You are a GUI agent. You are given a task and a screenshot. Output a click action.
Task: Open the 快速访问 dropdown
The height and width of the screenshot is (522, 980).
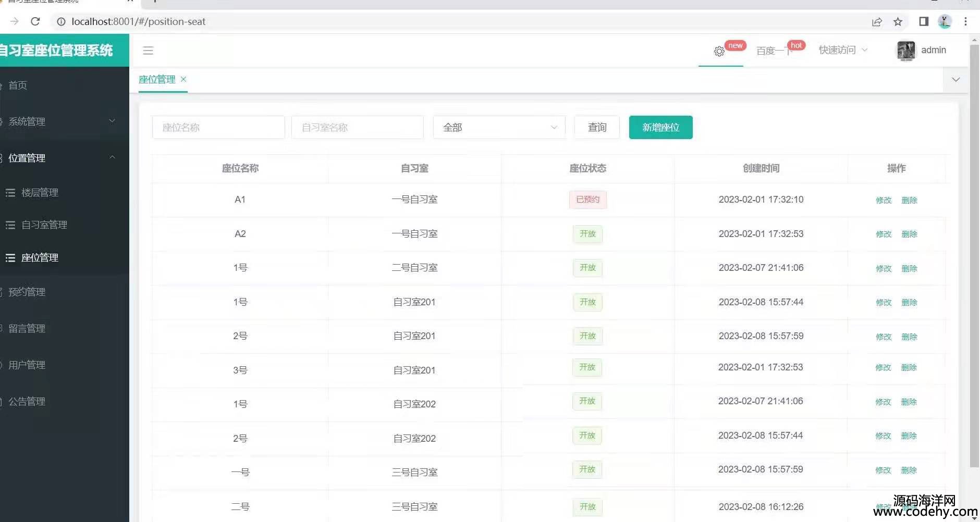pyautogui.click(x=843, y=50)
